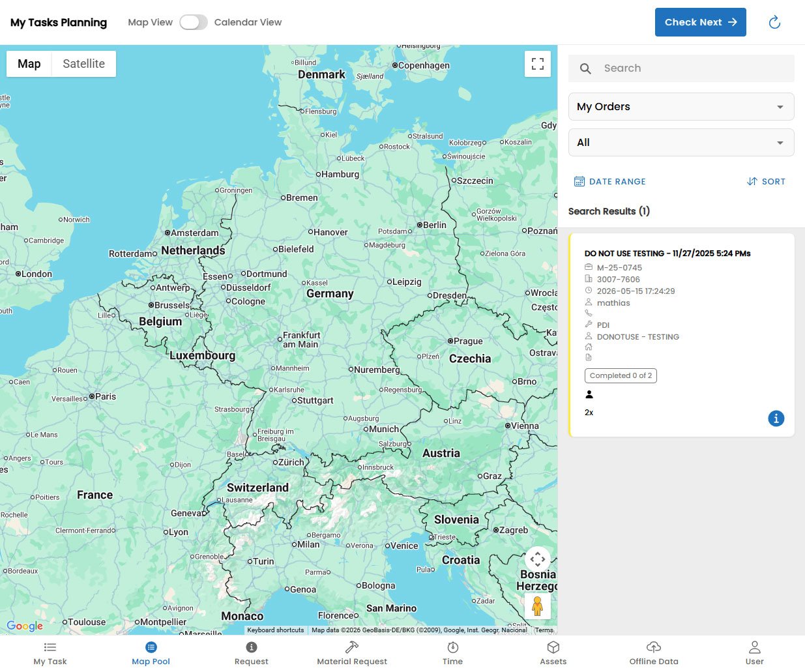
Task: Click the search magnifier icon
Action: [585, 68]
